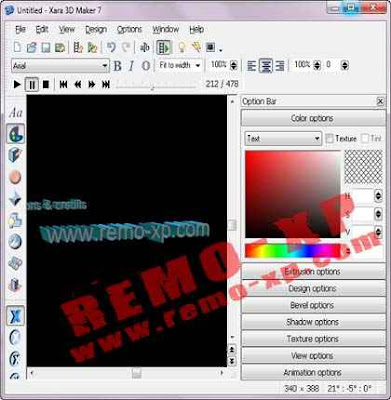The image size is (391, 400).
Task: Expand the Animation options section
Action: coord(313,372)
